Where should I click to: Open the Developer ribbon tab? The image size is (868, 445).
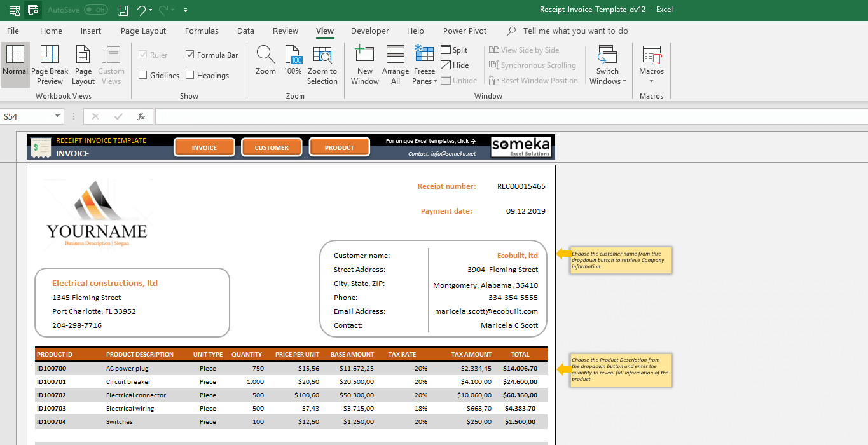click(370, 31)
